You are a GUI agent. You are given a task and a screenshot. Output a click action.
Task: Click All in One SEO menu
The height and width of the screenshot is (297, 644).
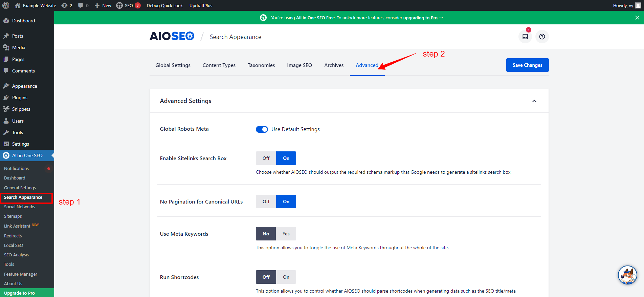[x=27, y=155]
